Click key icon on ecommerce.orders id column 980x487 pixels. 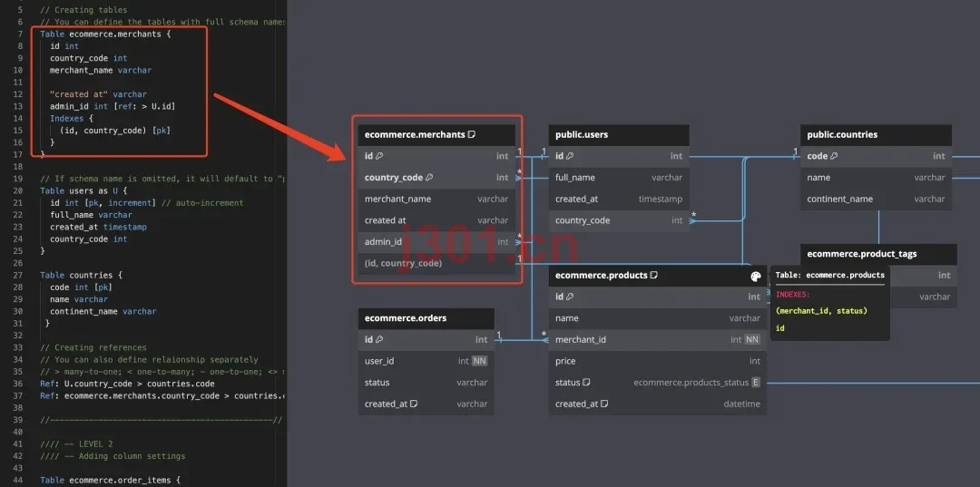click(378, 340)
